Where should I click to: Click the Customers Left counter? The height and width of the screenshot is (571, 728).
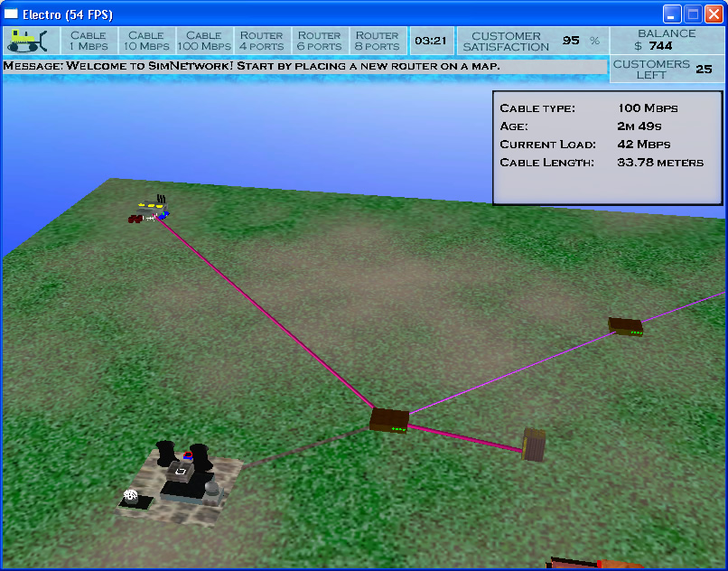click(x=667, y=69)
